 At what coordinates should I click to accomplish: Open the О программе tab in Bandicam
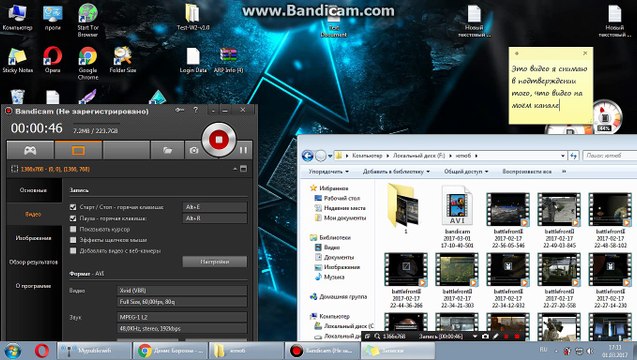(x=34, y=286)
